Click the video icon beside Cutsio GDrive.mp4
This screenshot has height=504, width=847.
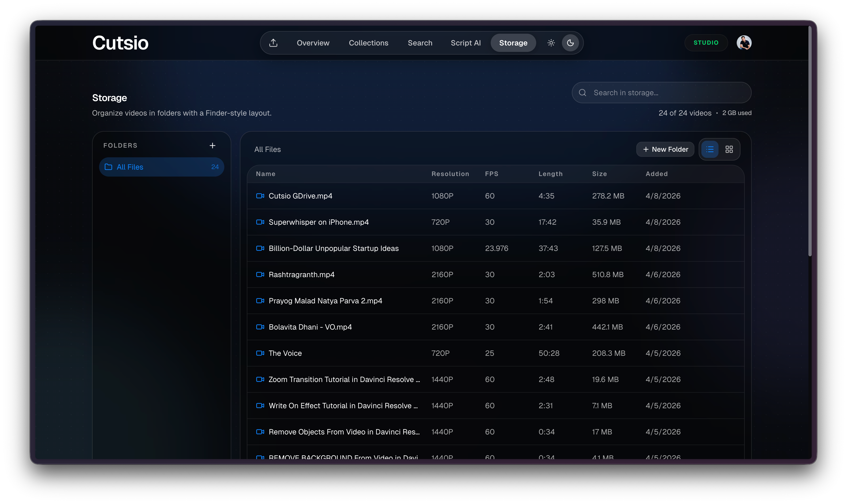point(260,196)
